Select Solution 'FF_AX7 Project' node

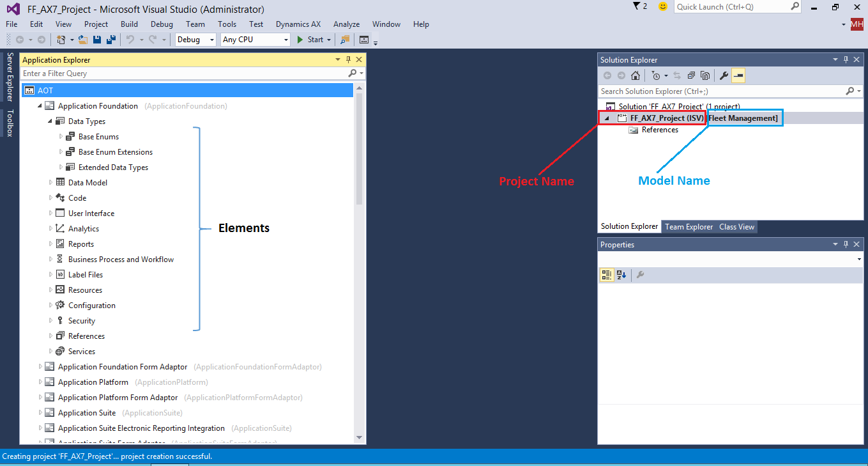point(679,107)
